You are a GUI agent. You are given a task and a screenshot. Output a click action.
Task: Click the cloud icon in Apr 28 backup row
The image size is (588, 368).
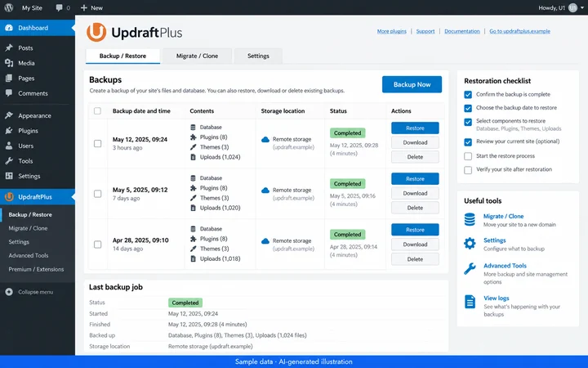click(265, 241)
